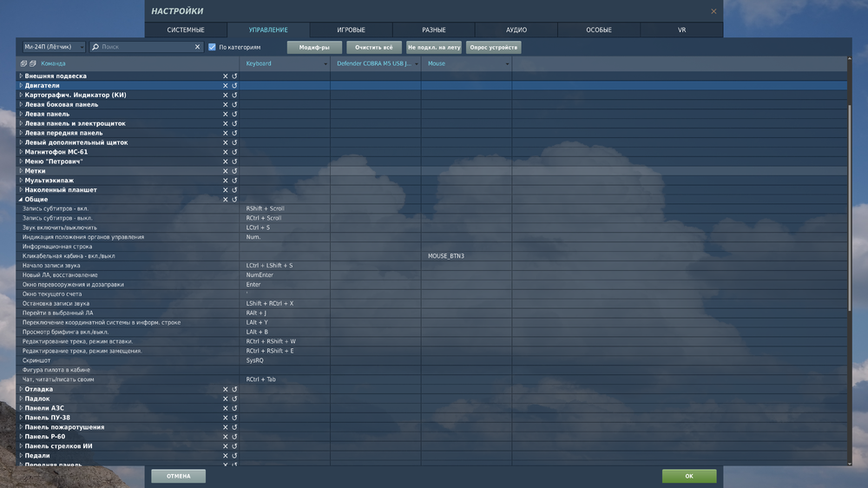Clear bindings for Общие category
Image resolution: width=868 pixels, height=488 pixels.
[x=226, y=200]
